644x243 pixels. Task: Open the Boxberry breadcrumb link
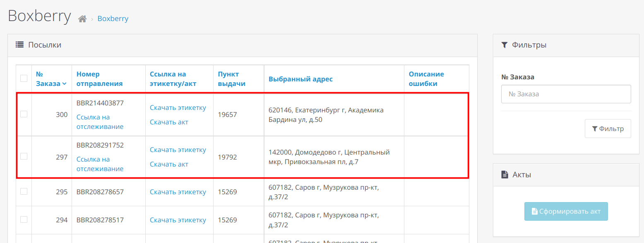[x=113, y=19]
